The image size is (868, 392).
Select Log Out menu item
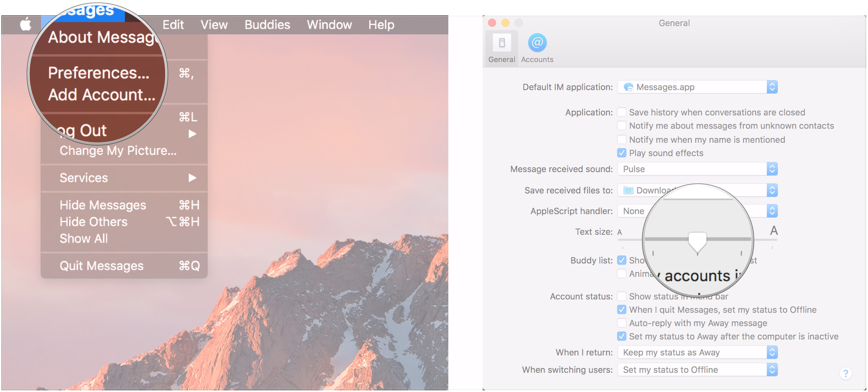point(83,131)
